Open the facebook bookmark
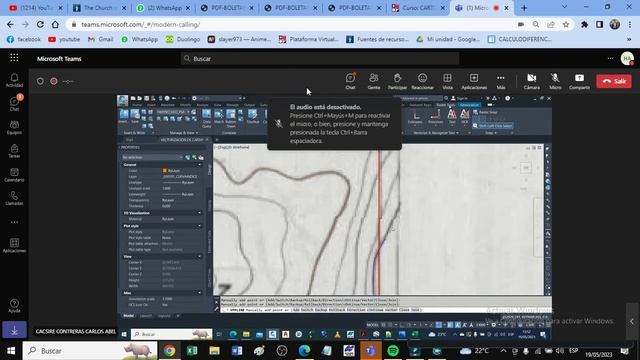Screen dimensions: 640x360 click(24, 39)
